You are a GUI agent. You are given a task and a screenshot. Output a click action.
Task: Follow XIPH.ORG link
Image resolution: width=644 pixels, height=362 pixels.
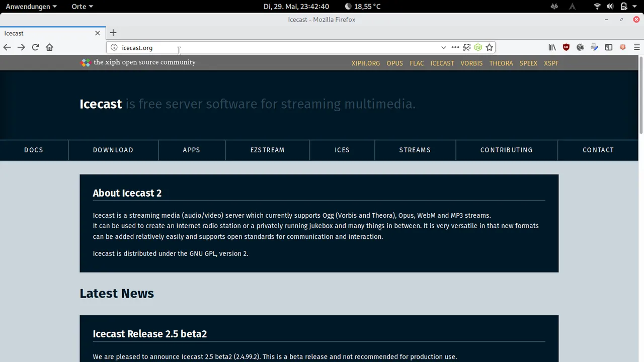coord(366,63)
